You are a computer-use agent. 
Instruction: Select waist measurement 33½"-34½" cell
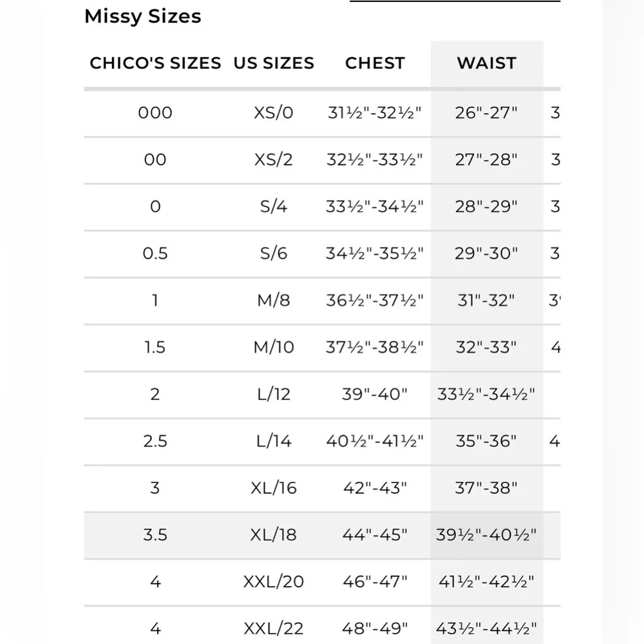[x=486, y=394]
